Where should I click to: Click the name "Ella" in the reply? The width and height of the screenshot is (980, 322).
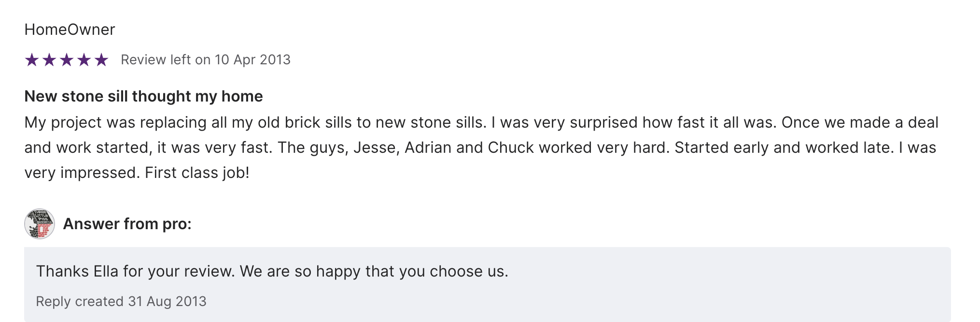click(106, 271)
